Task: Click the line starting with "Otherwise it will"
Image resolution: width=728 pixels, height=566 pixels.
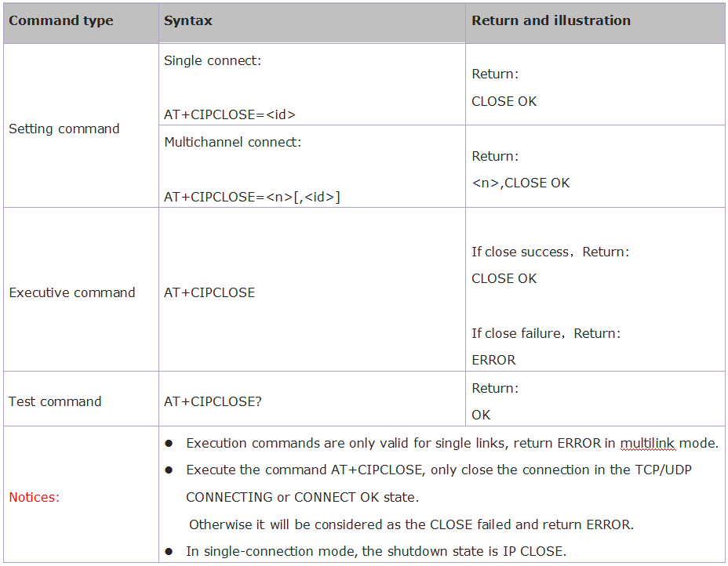Action: pos(411,524)
